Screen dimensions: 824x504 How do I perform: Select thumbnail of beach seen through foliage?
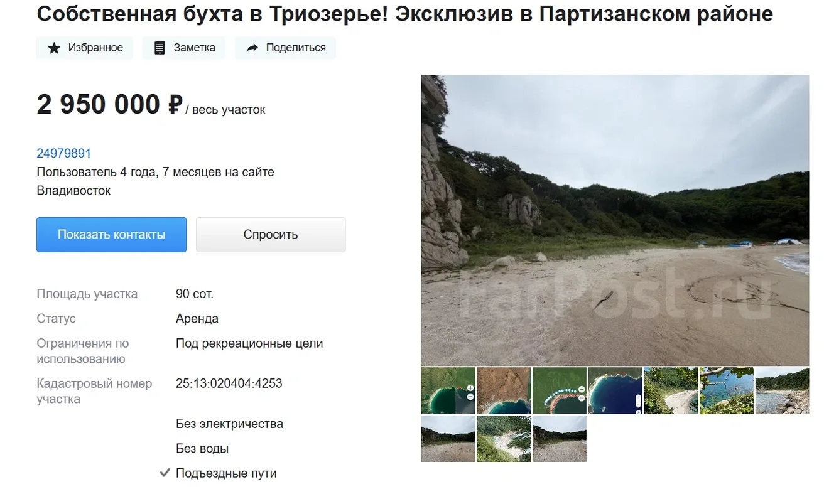671,390
